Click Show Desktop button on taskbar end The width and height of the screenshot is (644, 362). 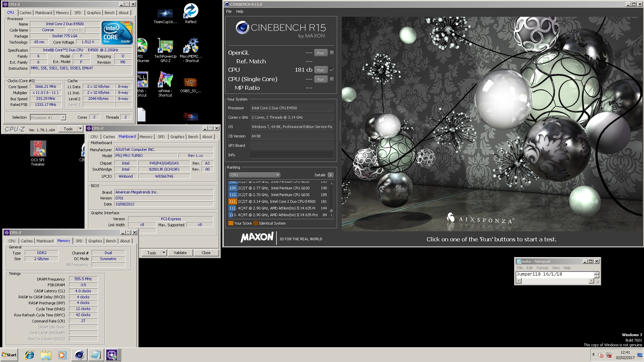click(640, 355)
